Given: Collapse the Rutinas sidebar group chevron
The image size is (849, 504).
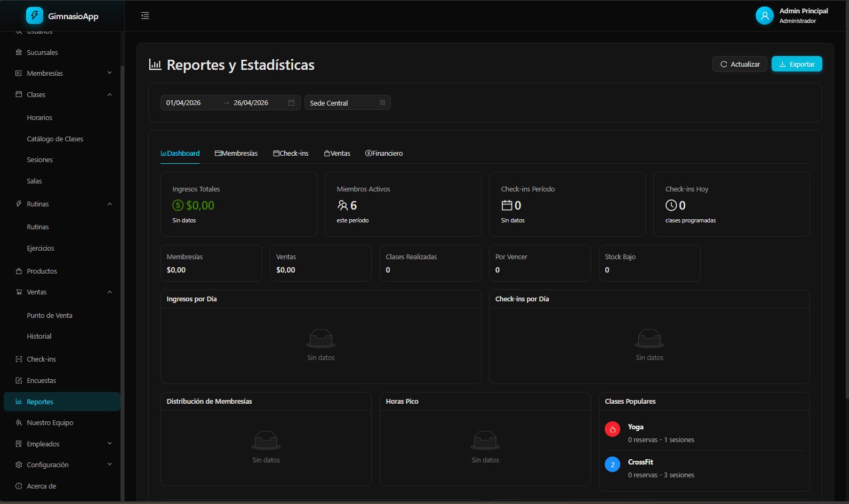Looking at the screenshot, I should pos(109,204).
